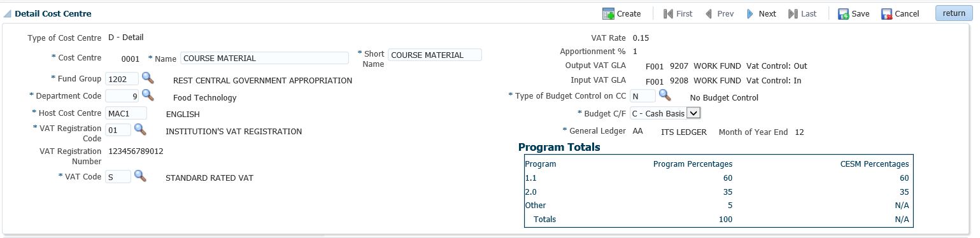Cancel the current changes
Screen dimensions: 980x238
[x=900, y=13]
